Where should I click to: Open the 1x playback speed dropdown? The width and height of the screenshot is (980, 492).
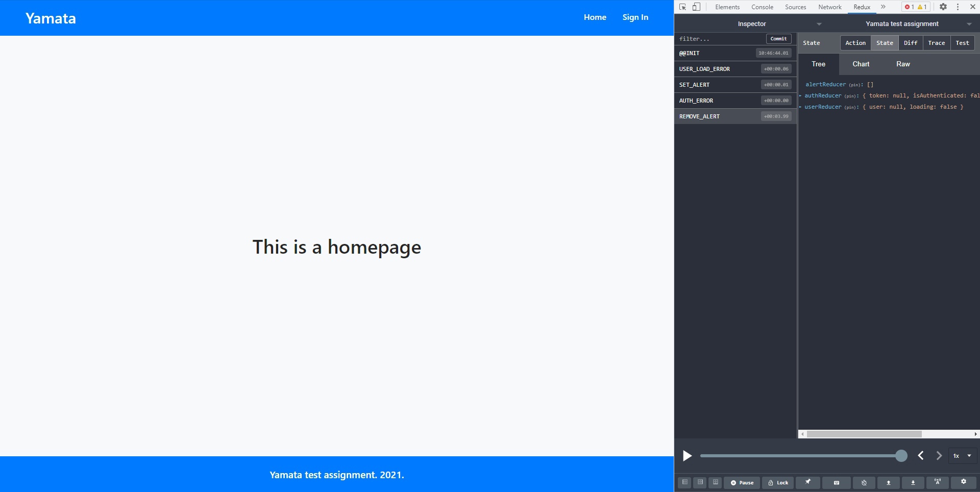click(x=963, y=456)
